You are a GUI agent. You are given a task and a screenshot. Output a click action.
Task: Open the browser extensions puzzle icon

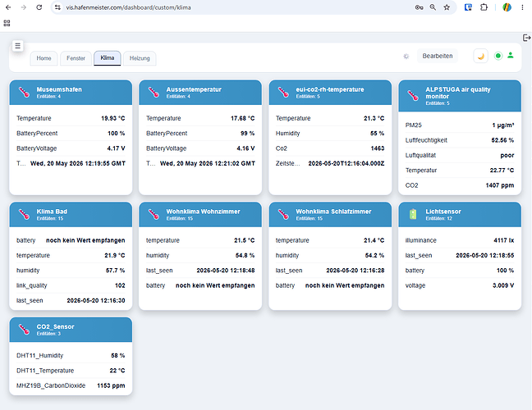coord(484,7)
